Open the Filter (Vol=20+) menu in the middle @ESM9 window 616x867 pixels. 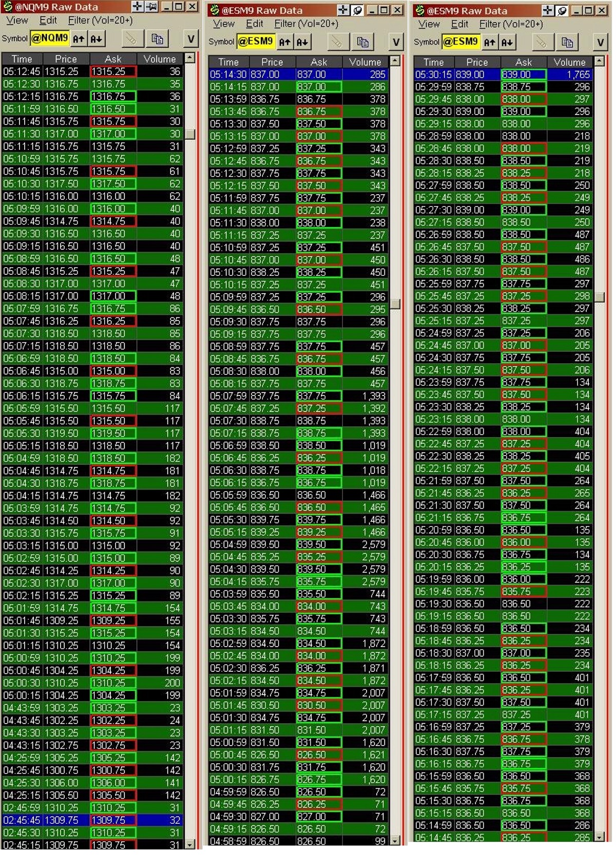[x=306, y=24]
